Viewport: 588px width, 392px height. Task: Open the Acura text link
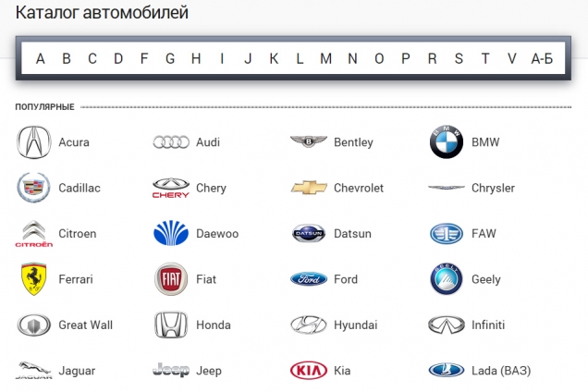(x=74, y=142)
